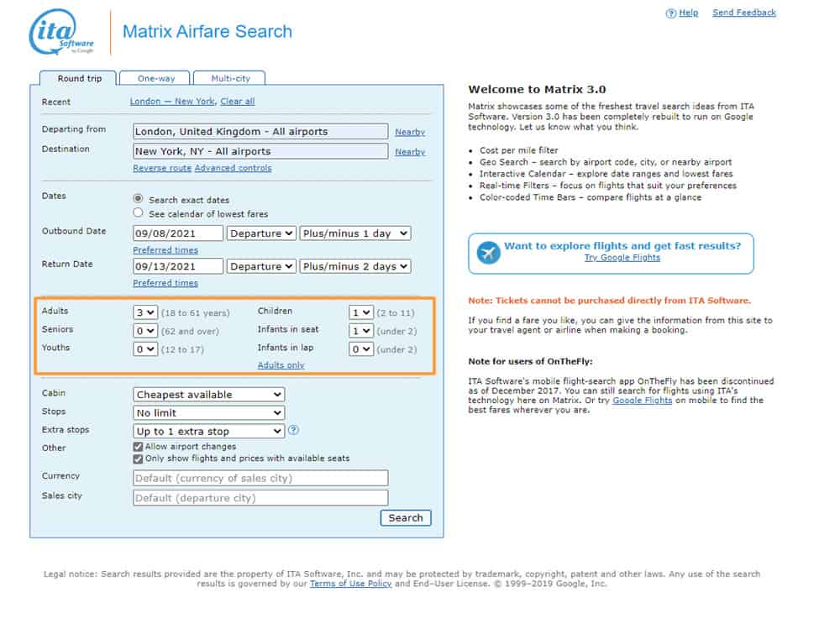Click the Reverse route link
Viewport: 840px width, 629px height.
point(162,168)
